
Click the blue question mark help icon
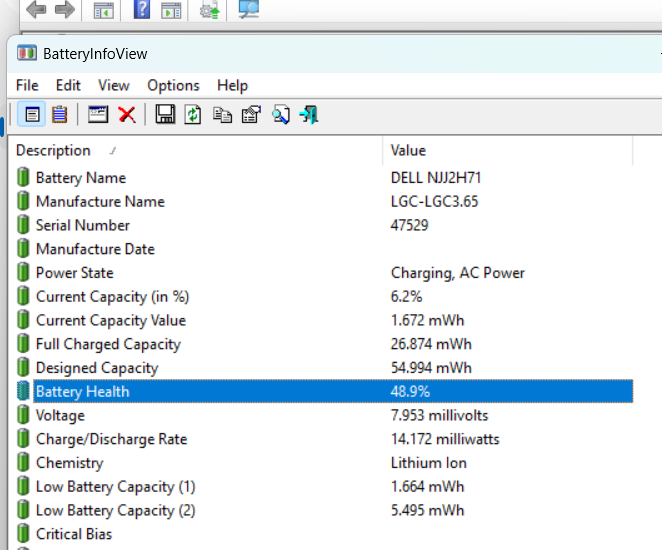141,9
